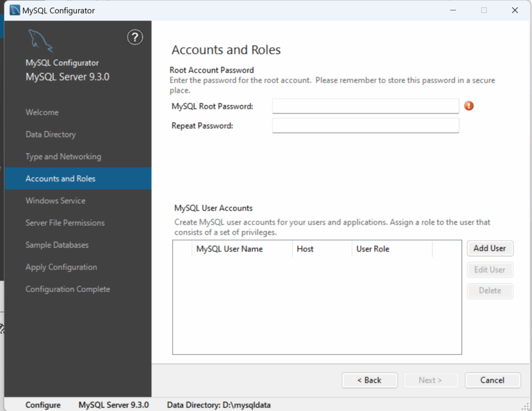Click the Host column header
This screenshot has width=532, height=411.
pyautogui.click(x=322, y=249)
